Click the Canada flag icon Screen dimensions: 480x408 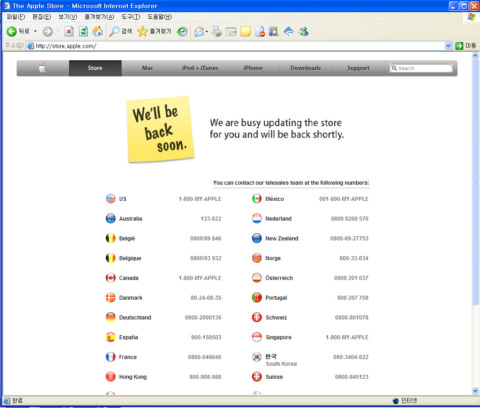pos(111,278)
